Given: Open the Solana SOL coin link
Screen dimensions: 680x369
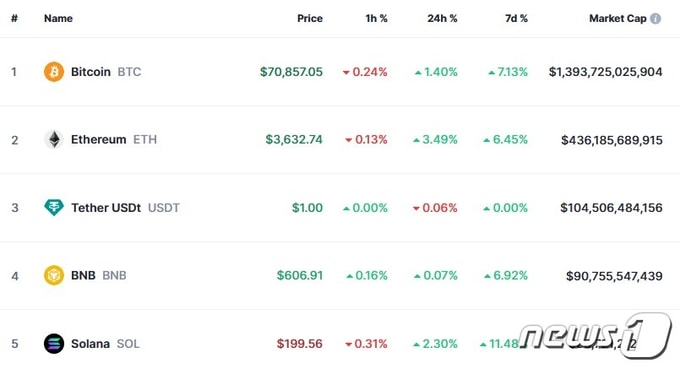Looking at the screenshot, I should click(x=105, y=344).
